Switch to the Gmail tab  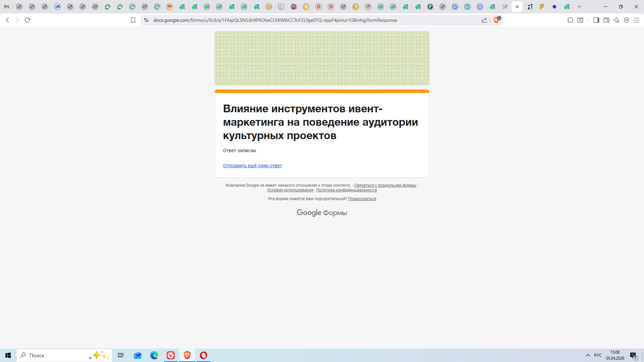pyautogui.click(x=7, y=7)
